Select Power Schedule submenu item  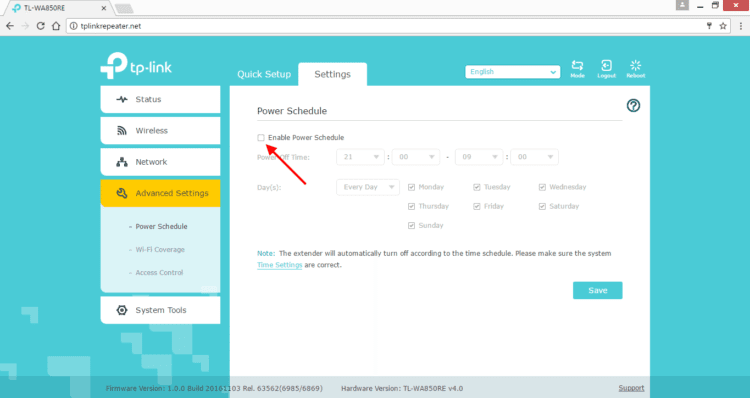pyautogui.click(x=161, y=227)
